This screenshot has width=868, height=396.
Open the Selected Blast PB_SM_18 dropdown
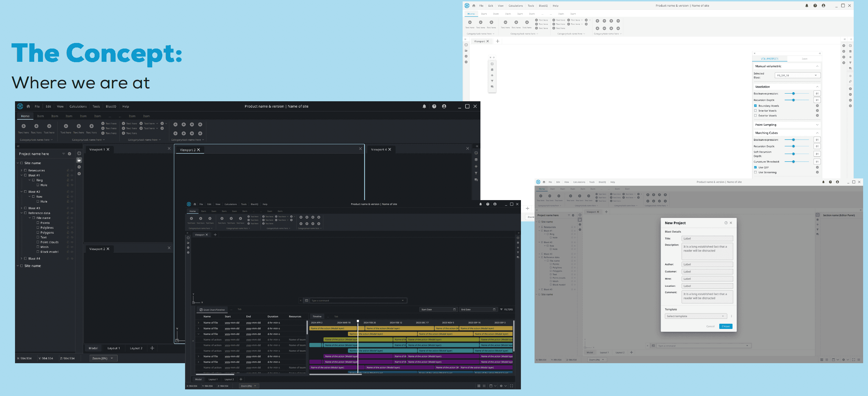pos(797,75)
